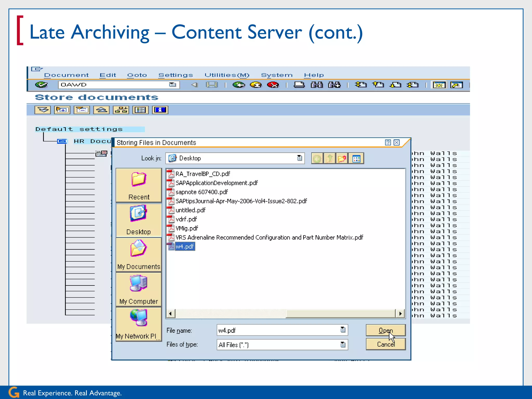Open the Settings menu

[176, 75]
